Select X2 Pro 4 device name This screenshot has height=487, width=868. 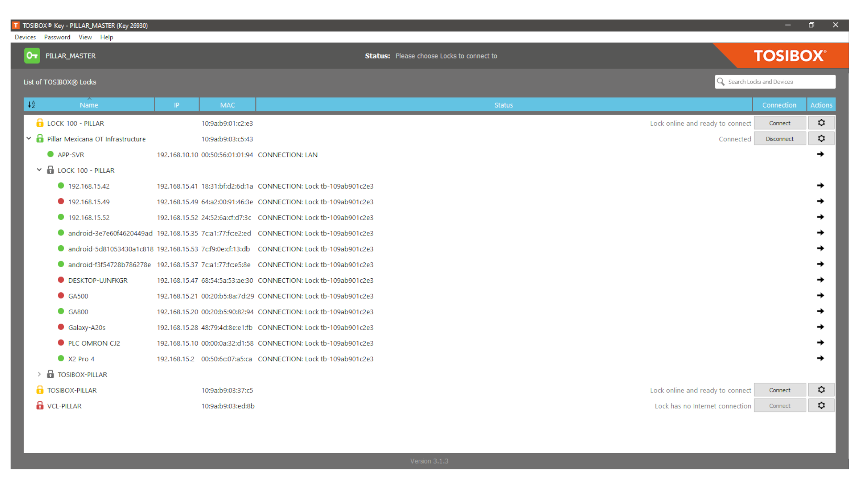point(81,359)
